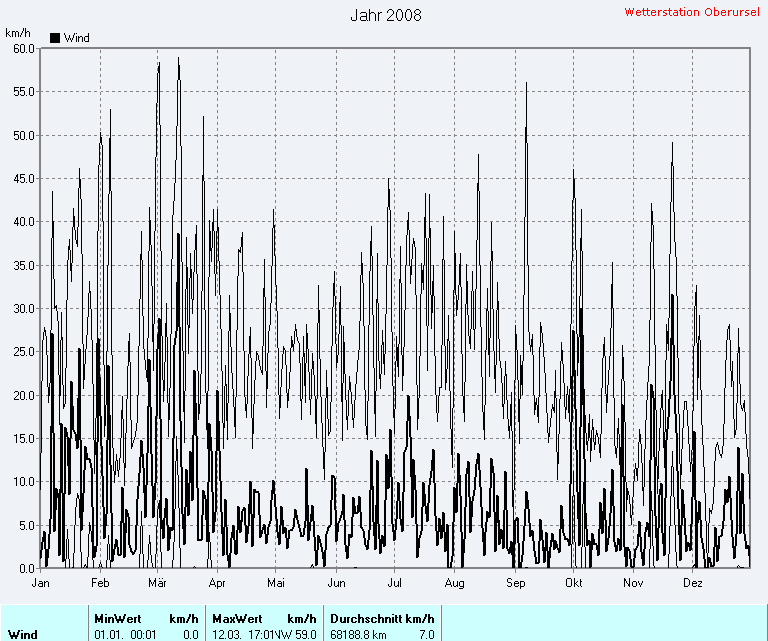Click the '7.0' average value
Viewport: 768px width, 641px height.
pos(427,635)
